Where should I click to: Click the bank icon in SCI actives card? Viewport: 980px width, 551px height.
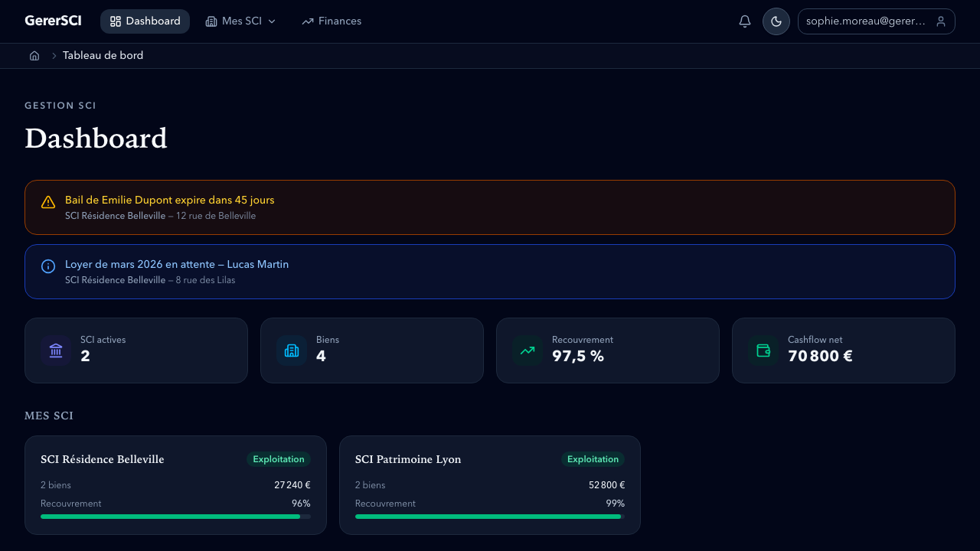click(x=56, y=350)
